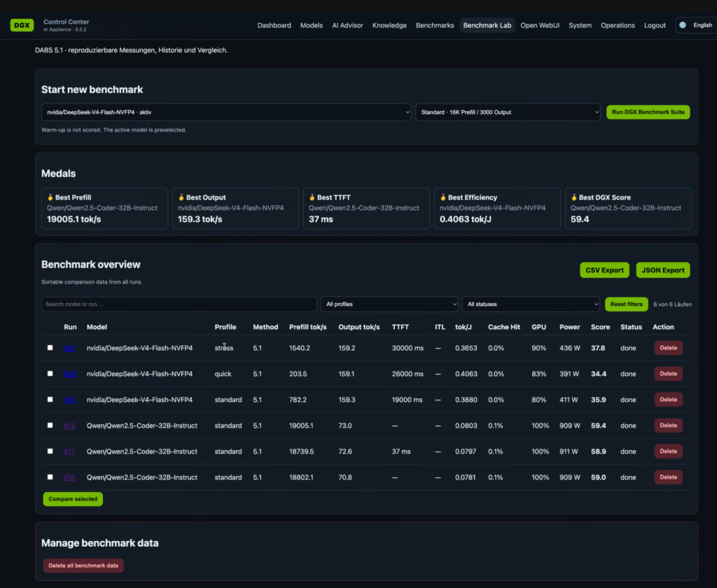Image resolution: width=717 pixels, height=588 pixels.
Task: Expand the All profiles filter dropdown
Action: pyautogui.click(x=389, y=304)
